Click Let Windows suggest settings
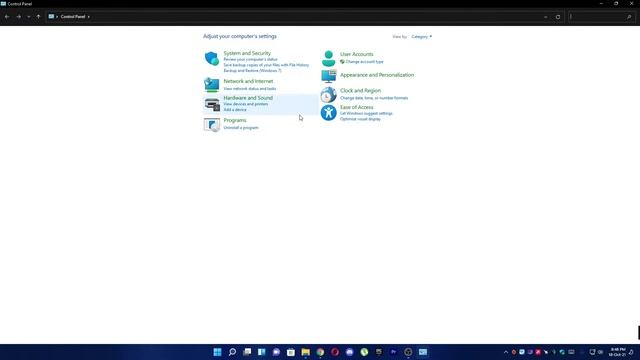This screenshot has width=640, height=360. coord(366,113)
